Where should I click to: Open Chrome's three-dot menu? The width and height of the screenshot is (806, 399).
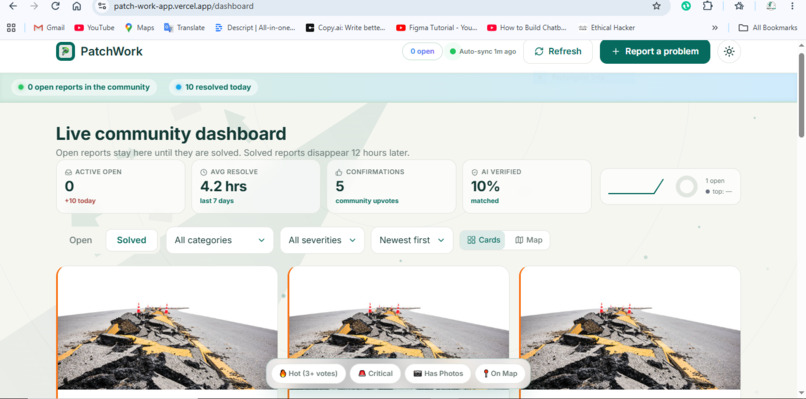(792, 6)
